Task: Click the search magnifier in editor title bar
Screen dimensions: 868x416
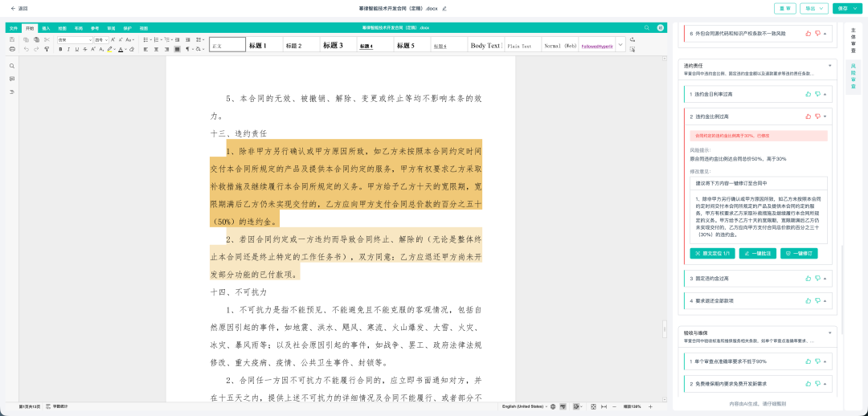Action: [646, 27]
